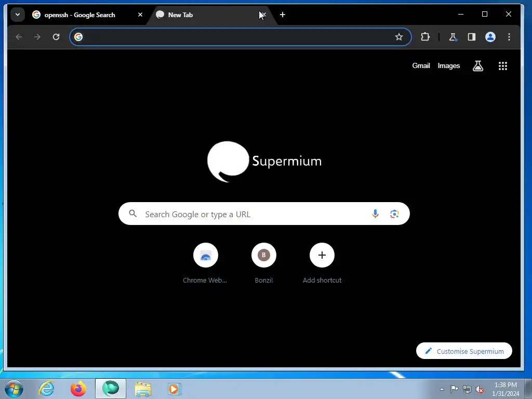
Task: Click Customise Supermium button
Action: click(x=464, y=351)
